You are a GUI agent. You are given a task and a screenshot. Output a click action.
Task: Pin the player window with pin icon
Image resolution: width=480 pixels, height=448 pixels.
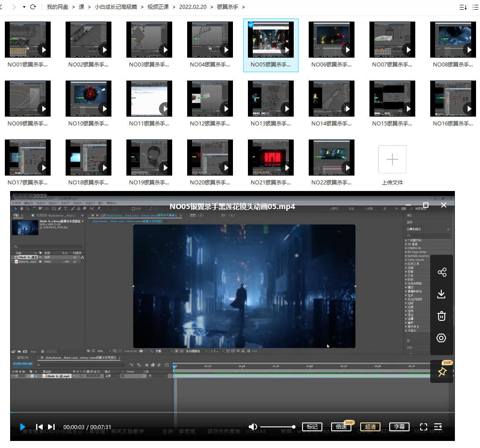coord(442,372)
